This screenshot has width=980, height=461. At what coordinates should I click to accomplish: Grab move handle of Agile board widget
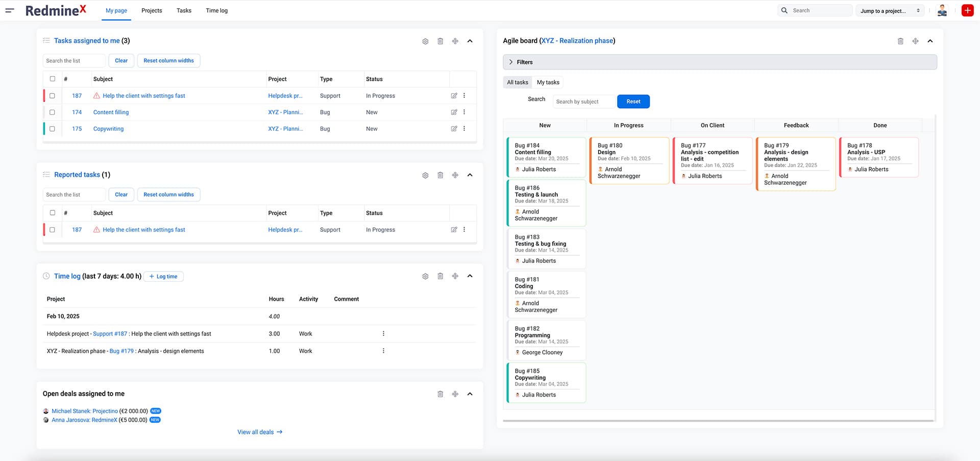915,41
